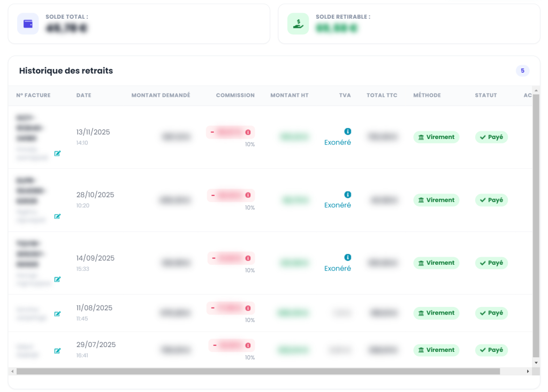Click the horizontal scrollbar right arrow
Screen dimensions: 548x392
point(528,371)
